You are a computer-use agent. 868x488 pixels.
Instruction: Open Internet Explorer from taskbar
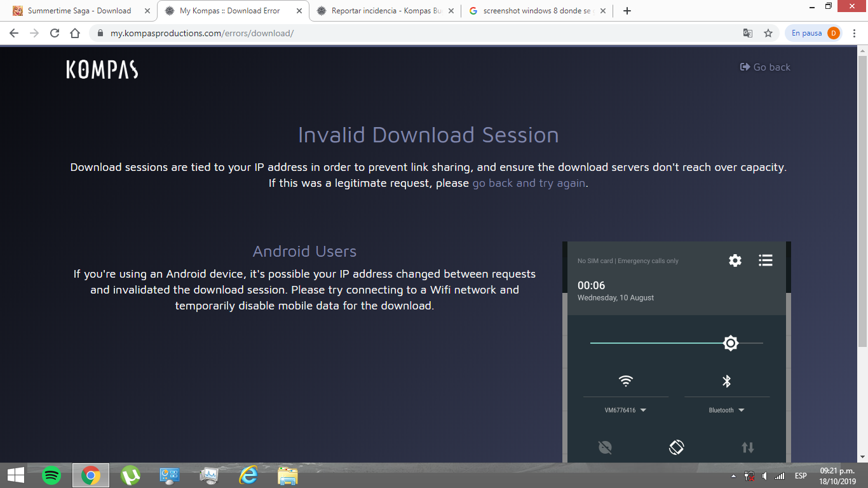pyautogui.click(x=248, y=475)
